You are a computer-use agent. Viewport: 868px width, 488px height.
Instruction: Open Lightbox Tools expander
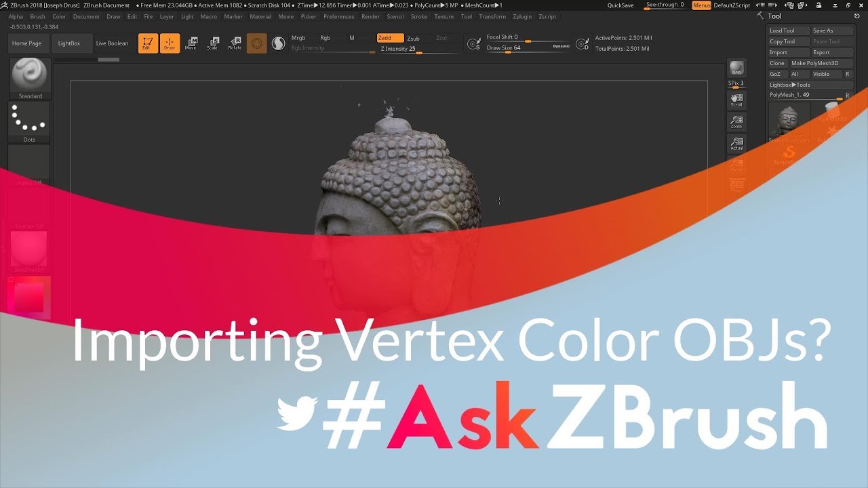pos(810,85)
